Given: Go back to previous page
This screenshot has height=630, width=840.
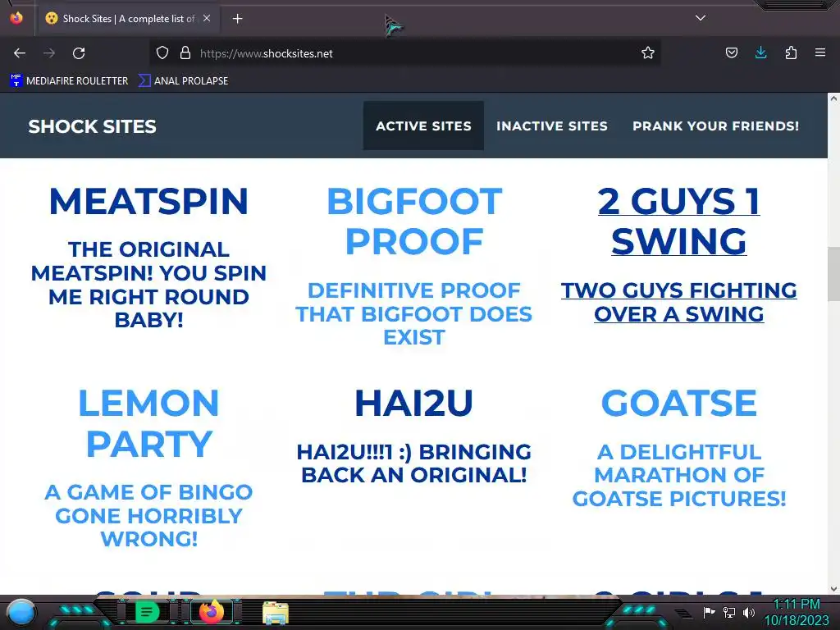Looking at the screenshot, I should tap(20, 53).
